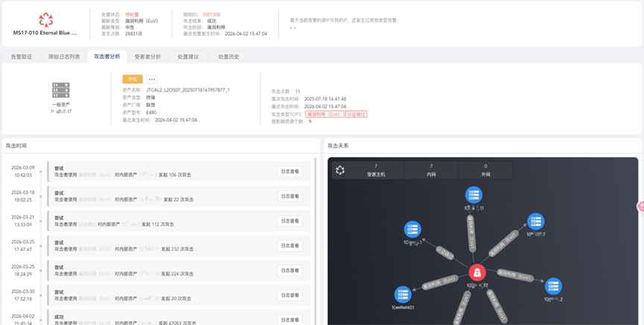The width and height of the screenshot is (644, 325).
Task: Click the 待处置 status value
Action: tap(132, 14)
